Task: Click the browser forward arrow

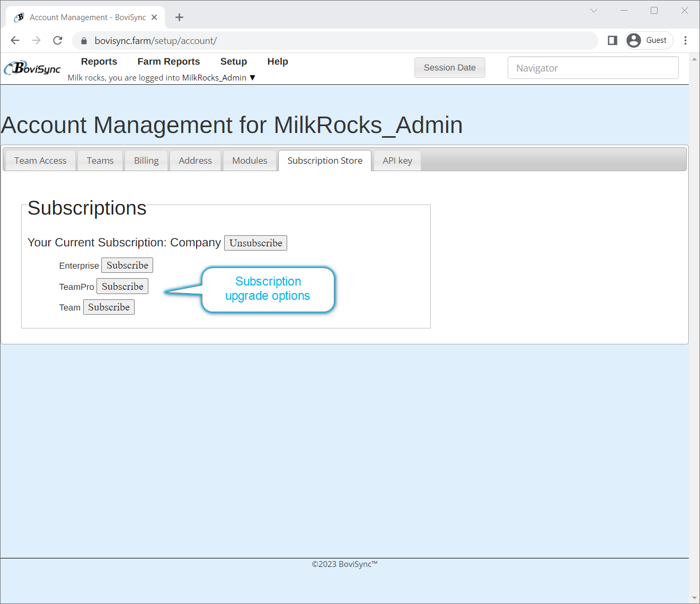Action: tap(36, 40)
